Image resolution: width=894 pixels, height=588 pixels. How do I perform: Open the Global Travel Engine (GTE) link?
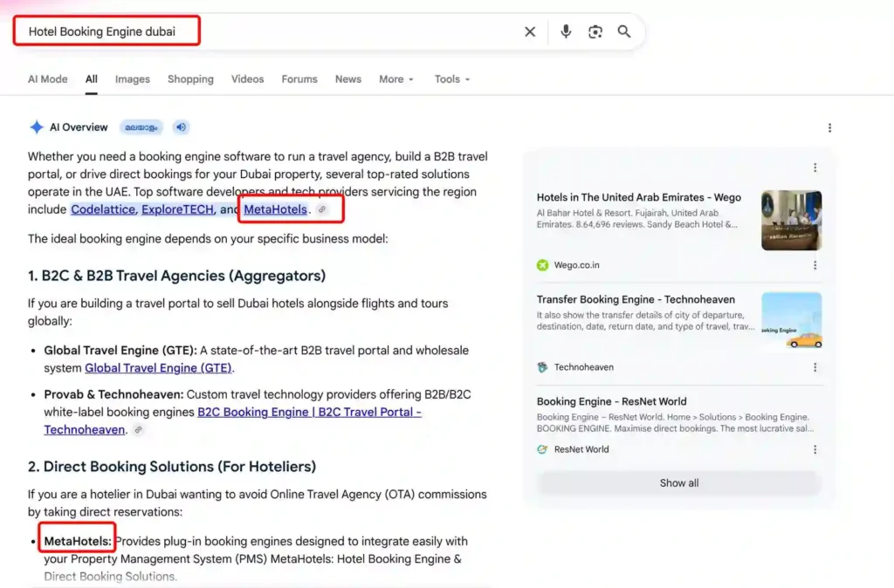click(158, 368)
